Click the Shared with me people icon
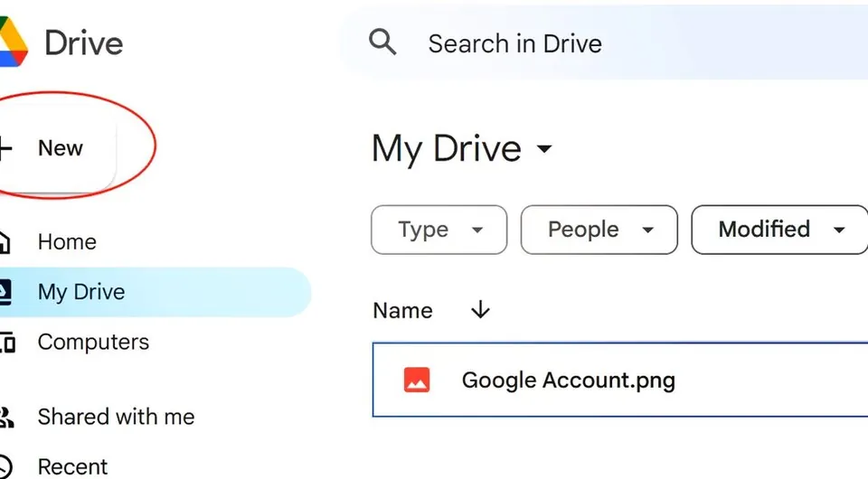The width and height of the screenshot is (868, 479). pos(6,417)
